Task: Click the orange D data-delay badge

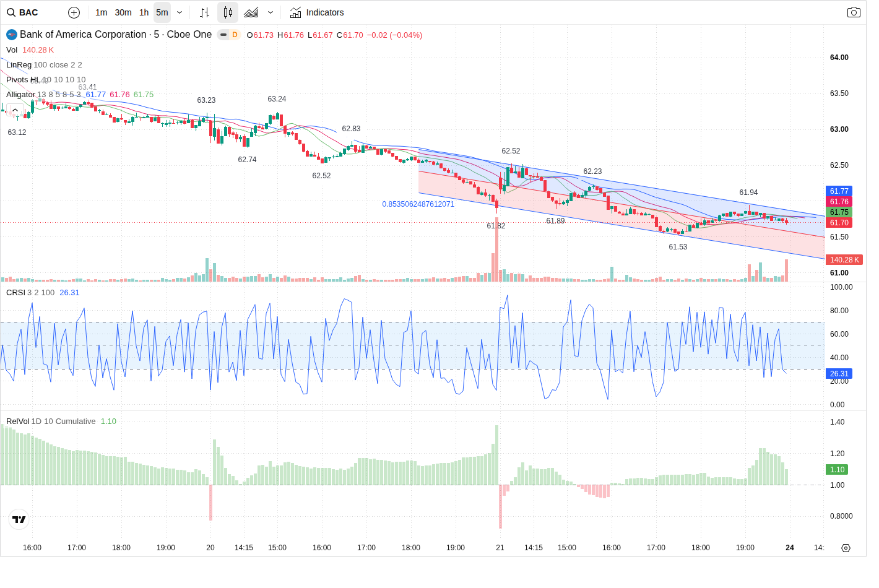Action: click(x=235, y=35)
